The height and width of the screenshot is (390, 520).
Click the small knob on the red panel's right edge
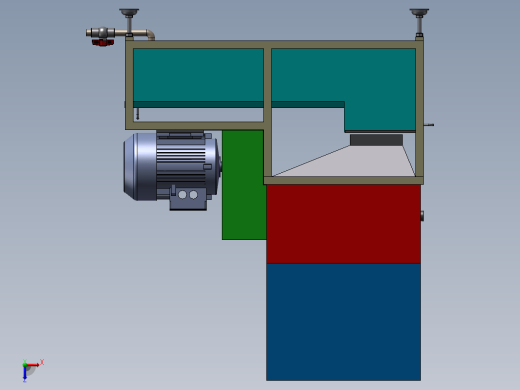coord(422,216)
